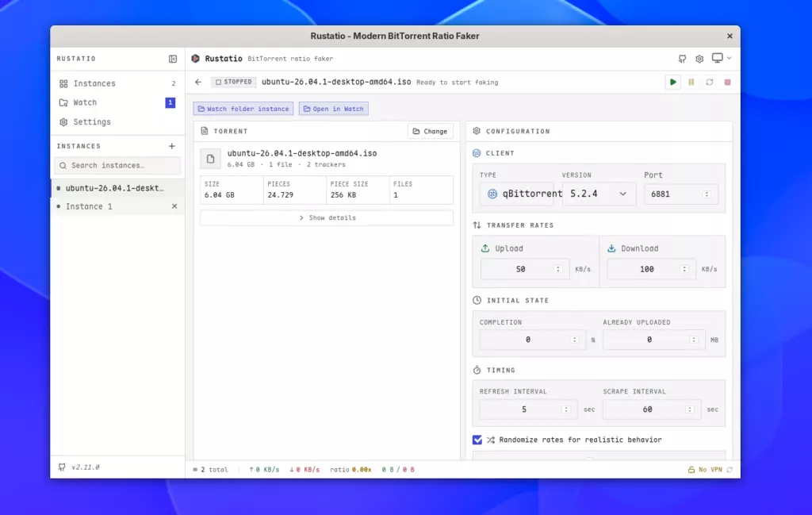This screenshot has width=812, height=515.
Task: Click the STOPPED status badge
Action: click(x=234, y=82)
